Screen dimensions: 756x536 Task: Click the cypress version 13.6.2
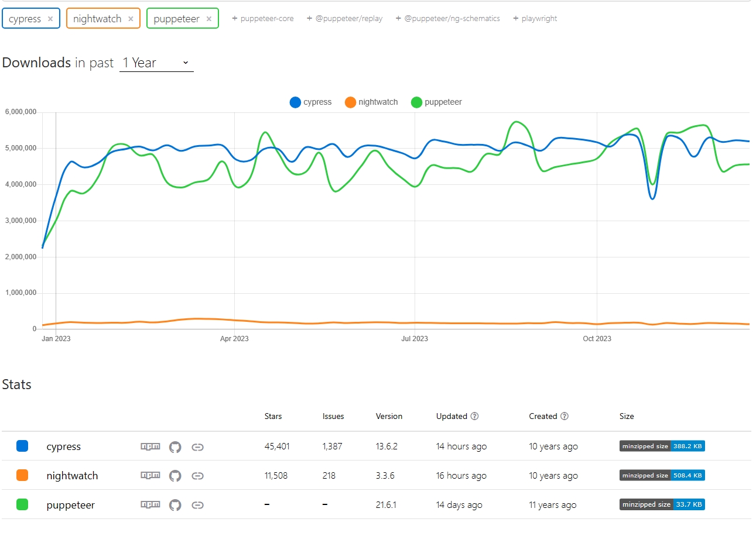tap(386, 446)
